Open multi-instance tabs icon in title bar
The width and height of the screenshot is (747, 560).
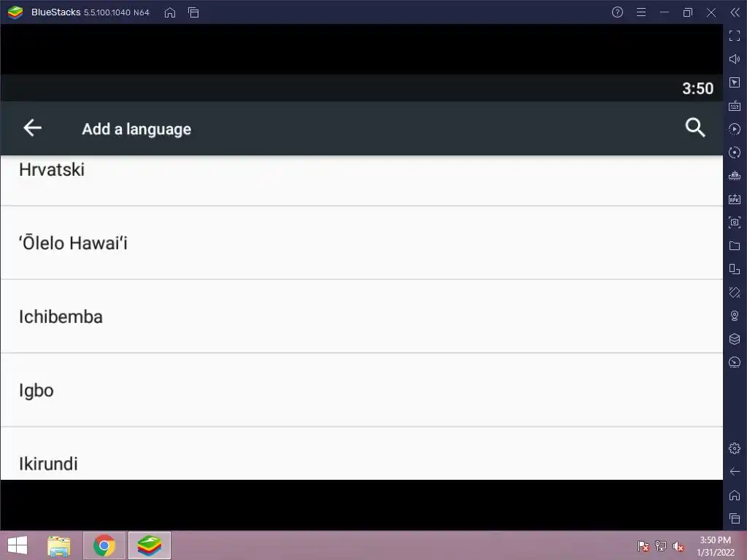click(193, 12)
